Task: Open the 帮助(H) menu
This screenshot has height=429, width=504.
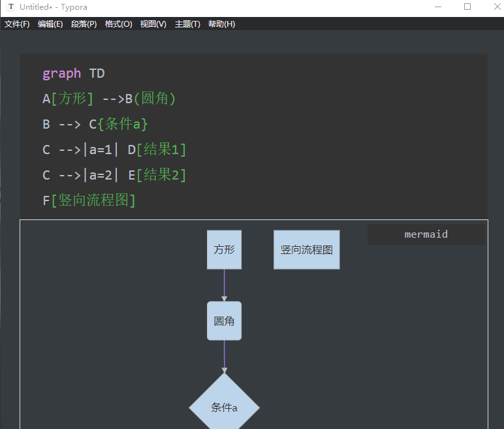Action: point(221,24)
